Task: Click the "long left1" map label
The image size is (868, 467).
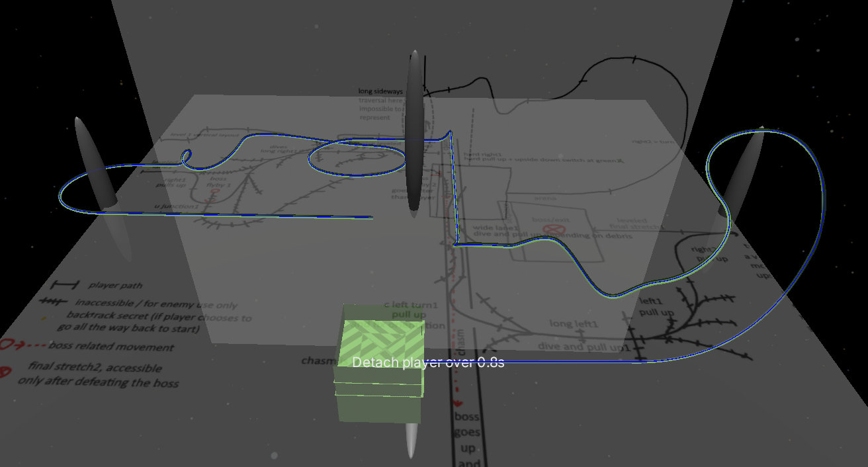Action: click(x=574, y=324)
